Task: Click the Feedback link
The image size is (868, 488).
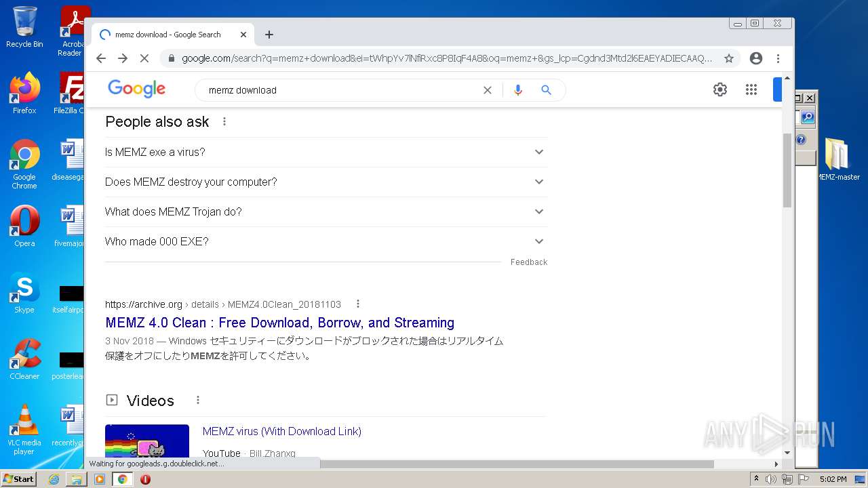Action: pos(529,262)
